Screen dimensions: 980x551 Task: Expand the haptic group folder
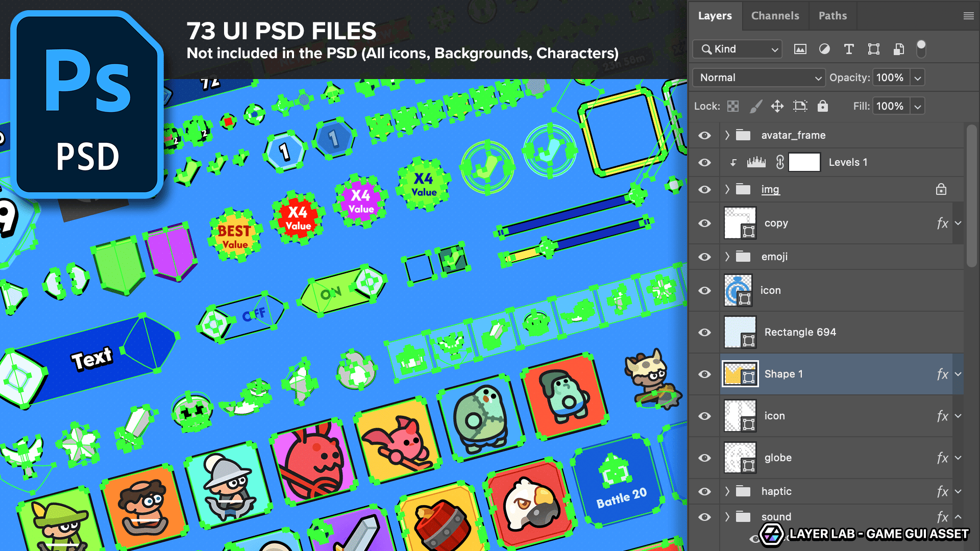(727, 491)
